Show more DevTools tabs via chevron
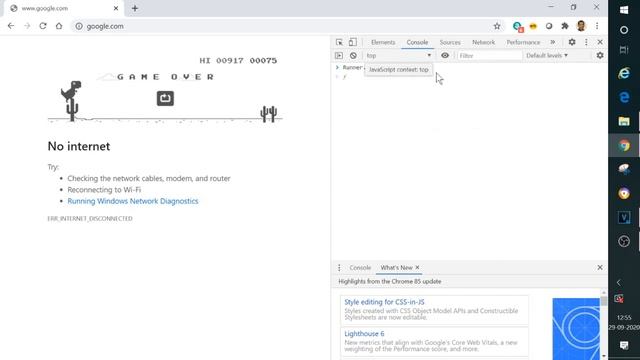The width and height of the screenshot is (640, 360). point(553,42)
